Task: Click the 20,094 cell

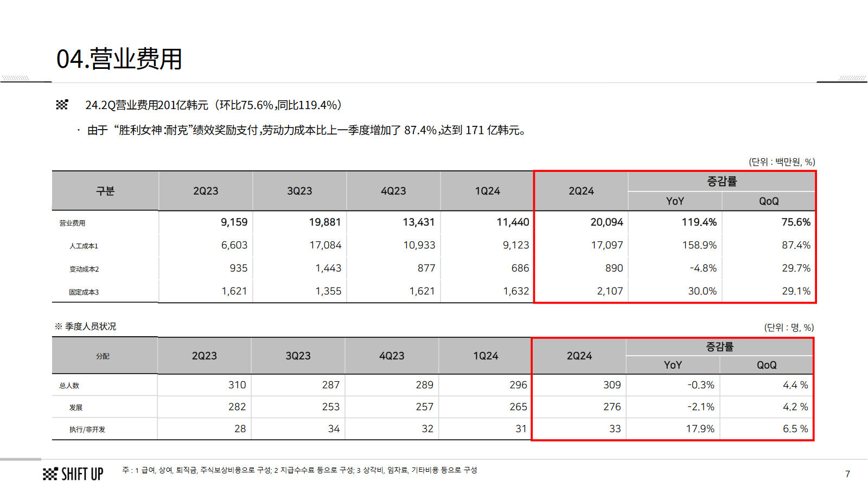Action: [607, 222]
